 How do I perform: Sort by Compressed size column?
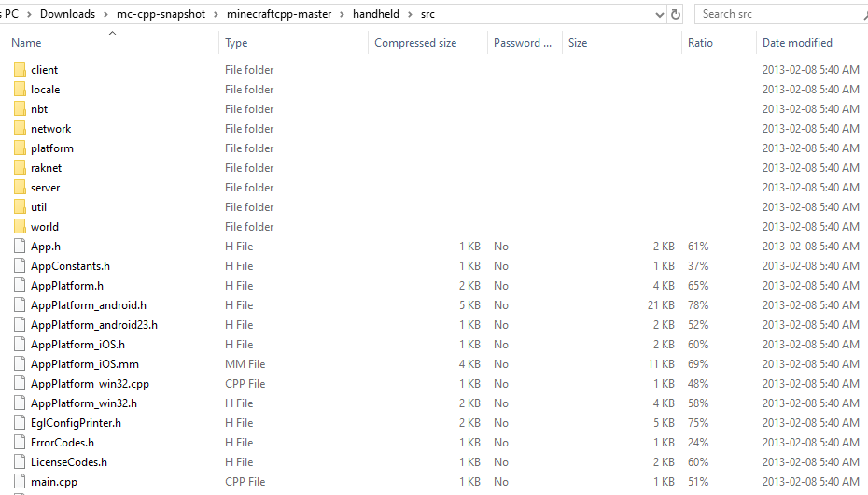point(415,43)
